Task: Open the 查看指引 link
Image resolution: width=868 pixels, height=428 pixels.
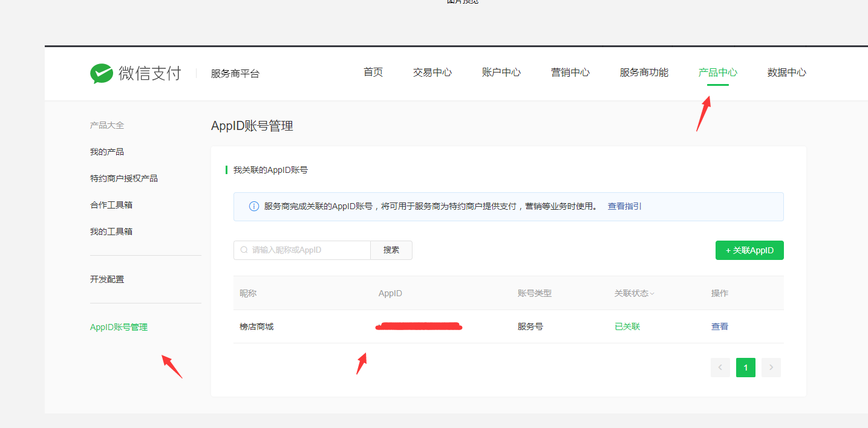Action: pyautogui.click(x=624, y=206)
